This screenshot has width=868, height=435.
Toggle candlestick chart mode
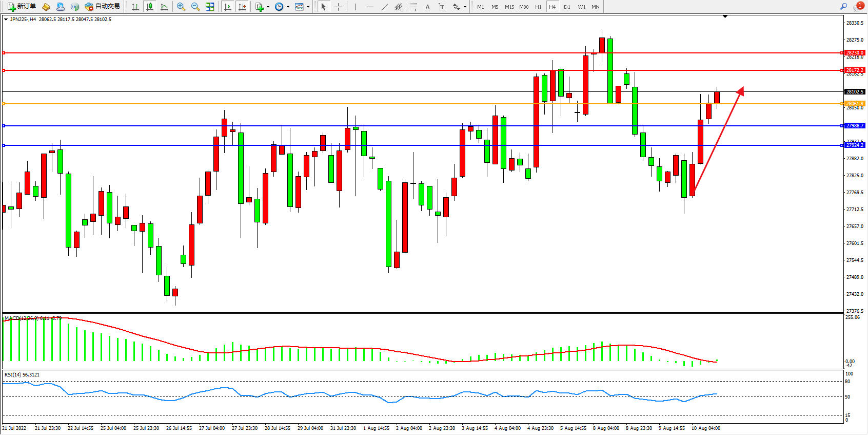[x=150, y=7]
